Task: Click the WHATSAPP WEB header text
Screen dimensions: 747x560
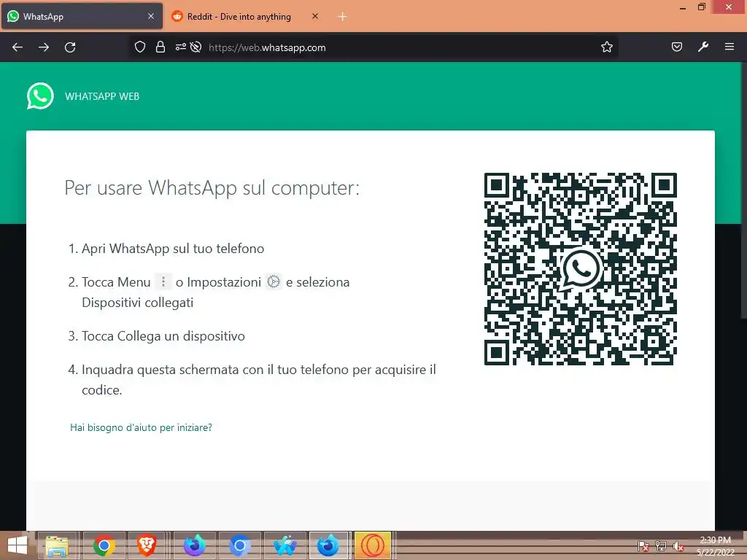Action: tap(102, 96)
